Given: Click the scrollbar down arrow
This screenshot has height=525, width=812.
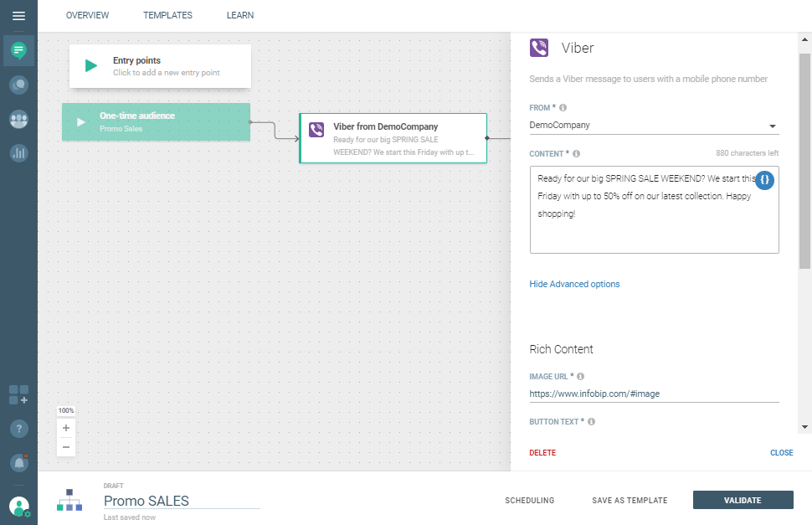Looking at the screenshot, I should (804, 427).
